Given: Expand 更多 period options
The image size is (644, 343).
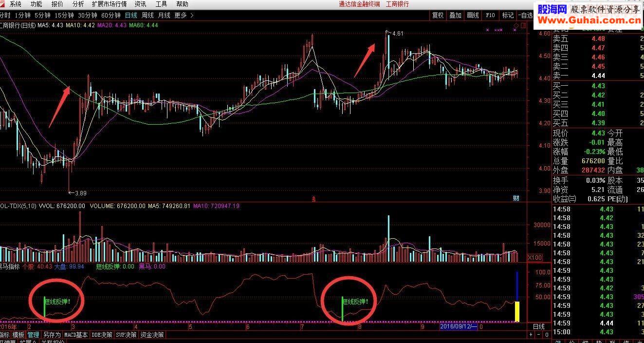Looking at the screenshot, I should tap(184, 15).
